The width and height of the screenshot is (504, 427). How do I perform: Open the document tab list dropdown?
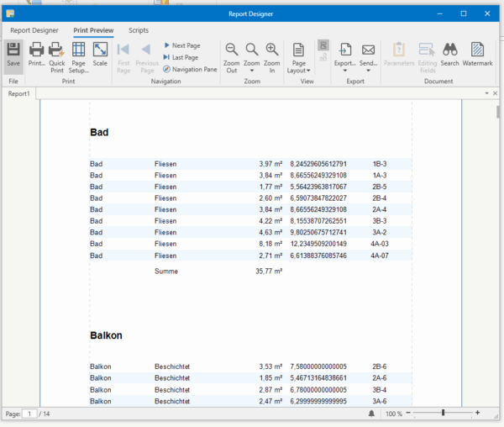[486, 93]
